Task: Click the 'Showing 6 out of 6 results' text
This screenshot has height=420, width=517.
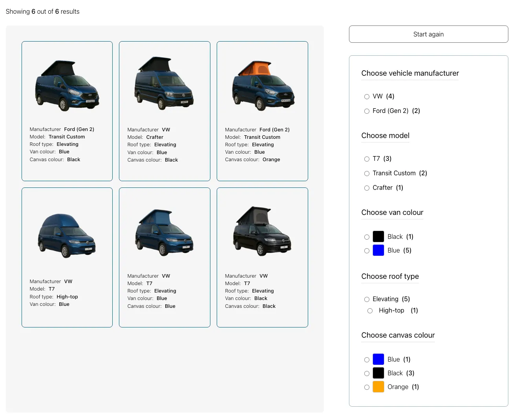Action: tap(42, 12)
